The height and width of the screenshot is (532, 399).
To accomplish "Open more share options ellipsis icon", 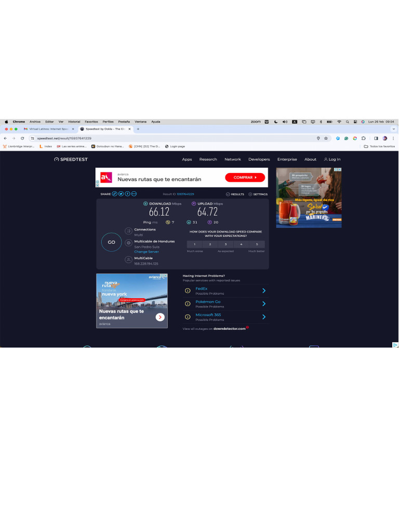I will (x=134, y=194).
